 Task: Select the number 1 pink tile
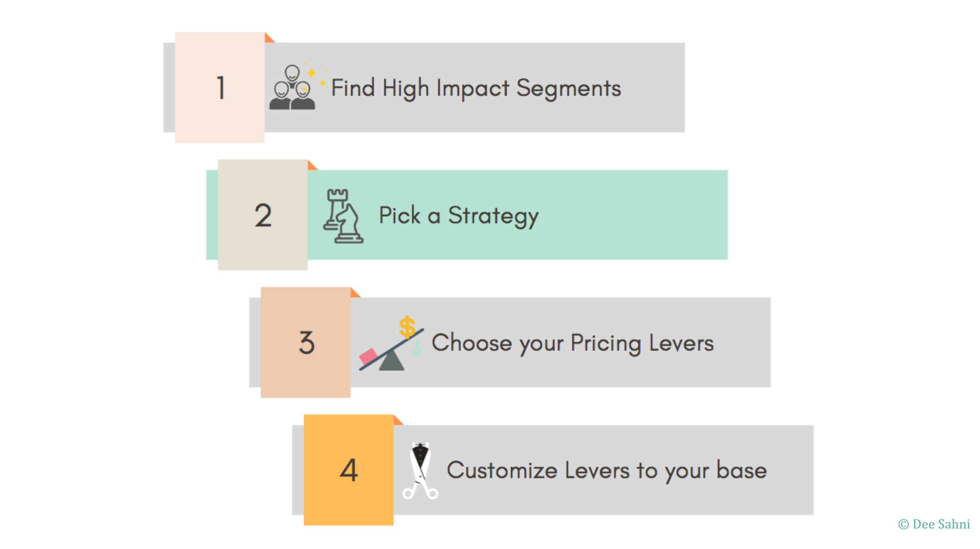tap(220, 87)
